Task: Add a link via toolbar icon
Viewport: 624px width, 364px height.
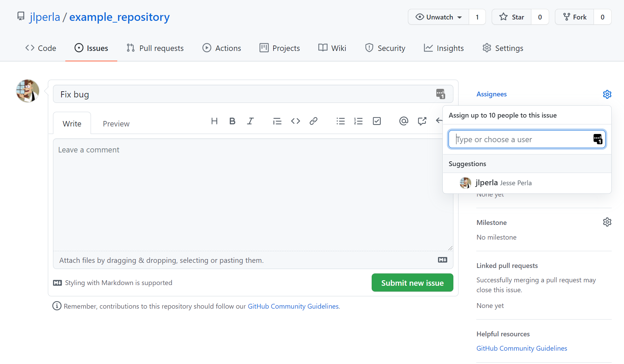Action: click(x=314, y=121)
